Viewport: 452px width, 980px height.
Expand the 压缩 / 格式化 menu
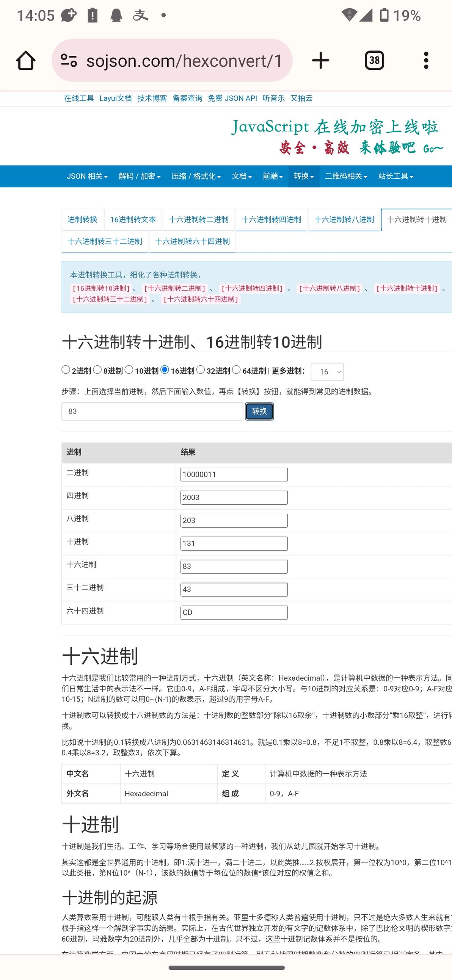click(196, 176)
